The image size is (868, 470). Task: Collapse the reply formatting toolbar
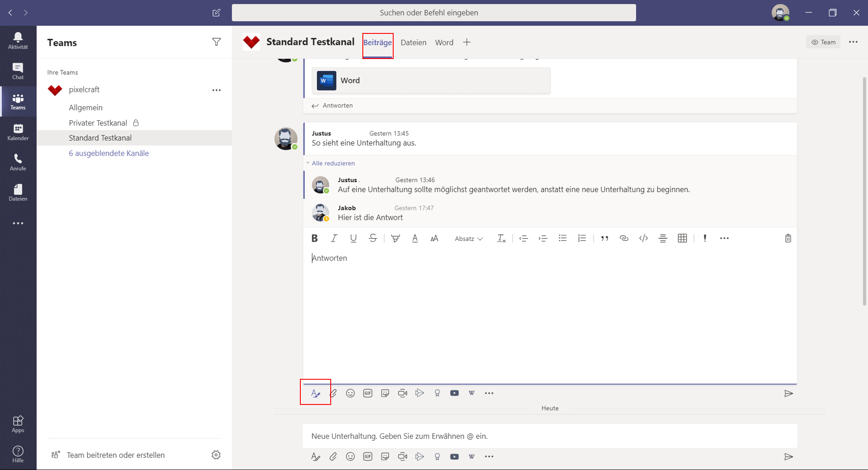[x=316, y=393]
